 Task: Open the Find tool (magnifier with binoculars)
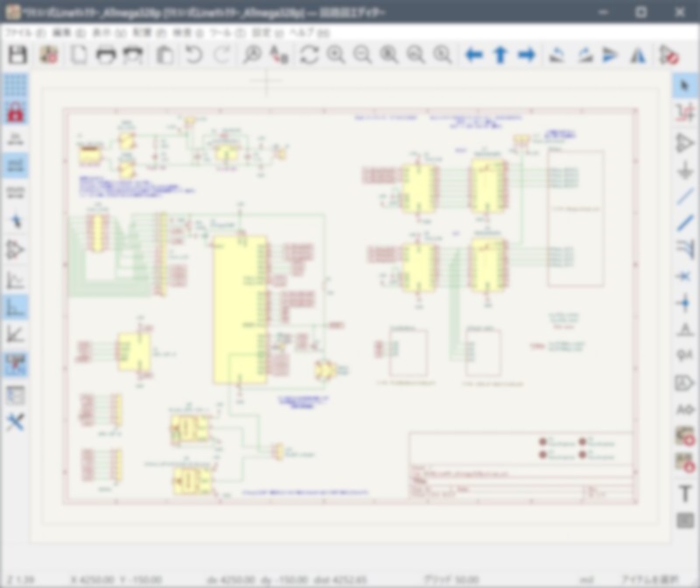coord(252,55)
